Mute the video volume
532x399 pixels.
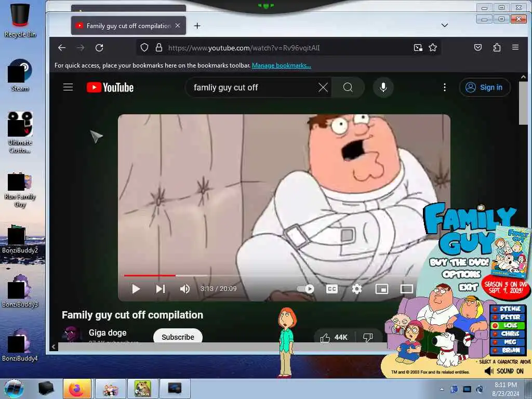(x=185, y=289)
